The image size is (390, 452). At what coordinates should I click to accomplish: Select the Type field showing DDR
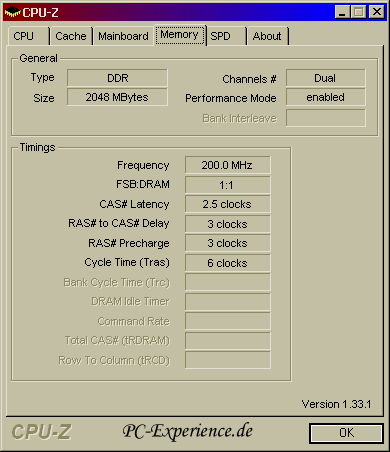point(117,78)
